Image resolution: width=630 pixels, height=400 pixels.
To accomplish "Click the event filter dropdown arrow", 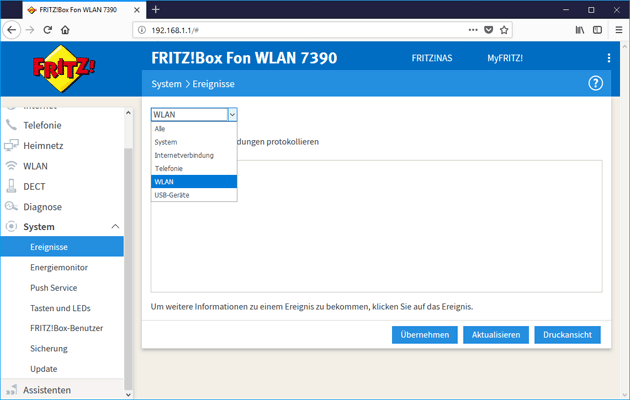I will pos(233,115).
